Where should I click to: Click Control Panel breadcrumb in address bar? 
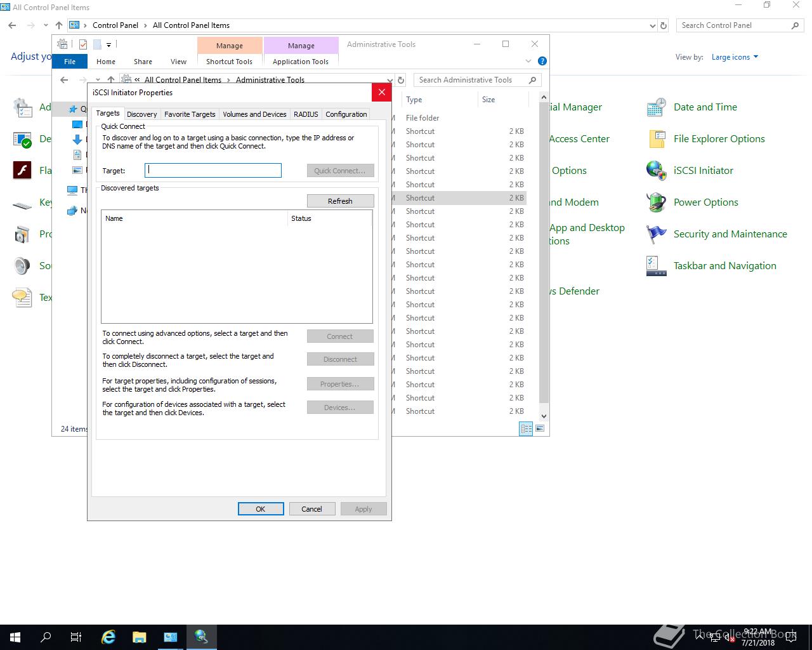click(115, 25)
